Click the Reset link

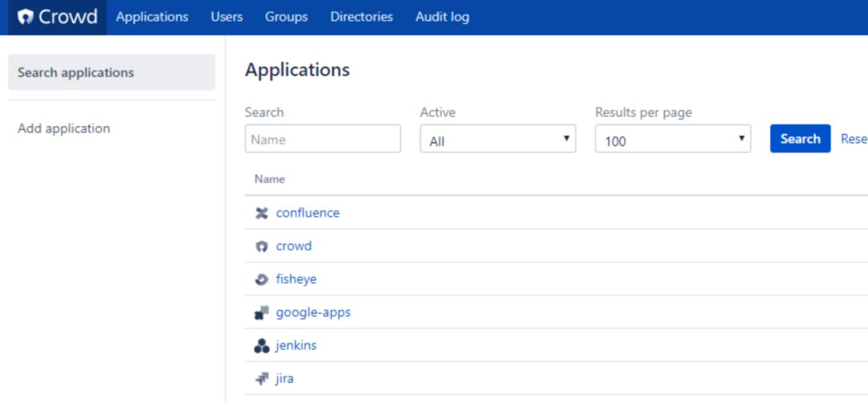point(854,139)
